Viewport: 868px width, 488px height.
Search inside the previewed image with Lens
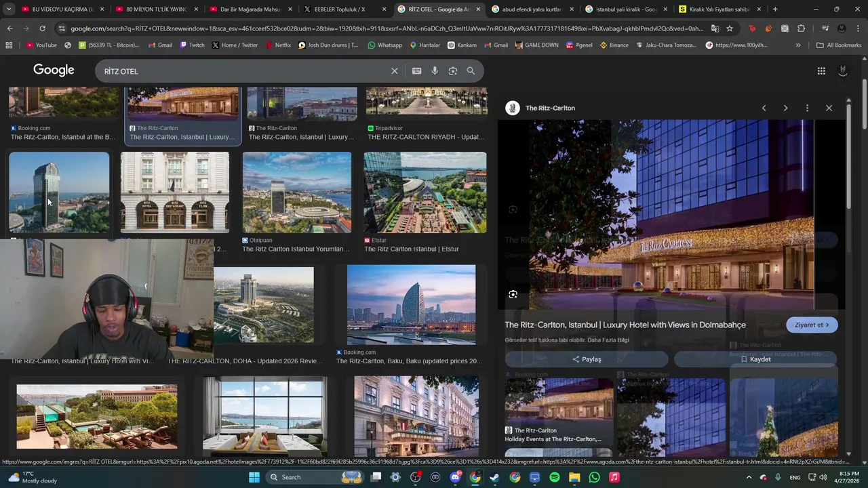[x=513, y=295]
